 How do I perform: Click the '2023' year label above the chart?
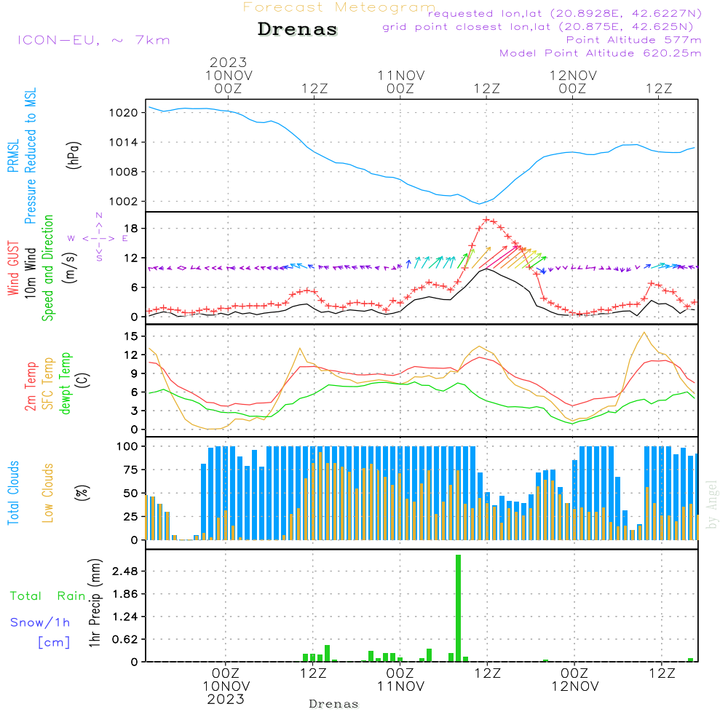(x=228, y=62)
